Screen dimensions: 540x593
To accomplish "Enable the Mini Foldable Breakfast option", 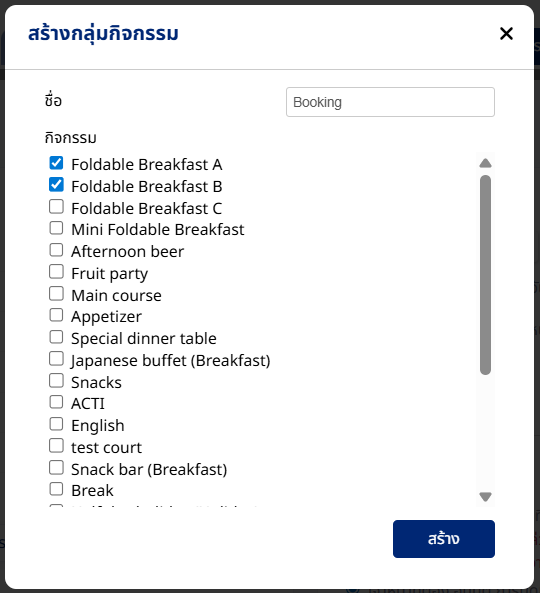I will click(x=56, y=228).
